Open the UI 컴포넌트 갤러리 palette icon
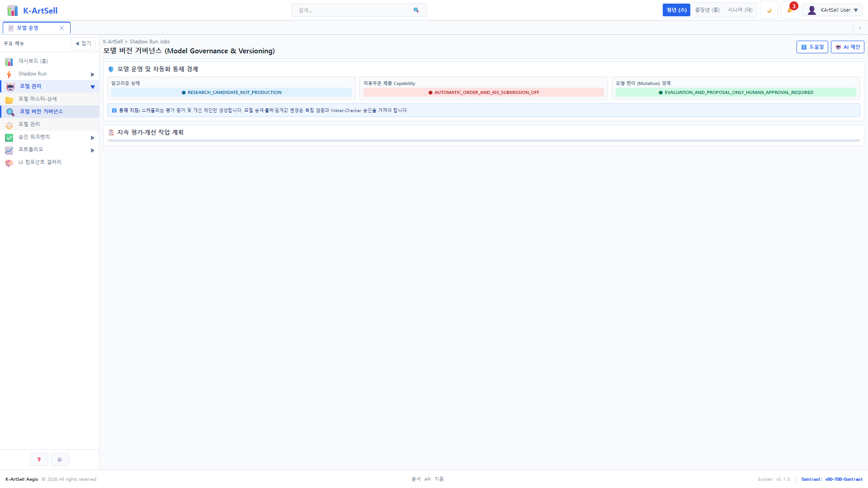Image resolution: width=868 pixels, height=488 pixels. click(9, 163)
